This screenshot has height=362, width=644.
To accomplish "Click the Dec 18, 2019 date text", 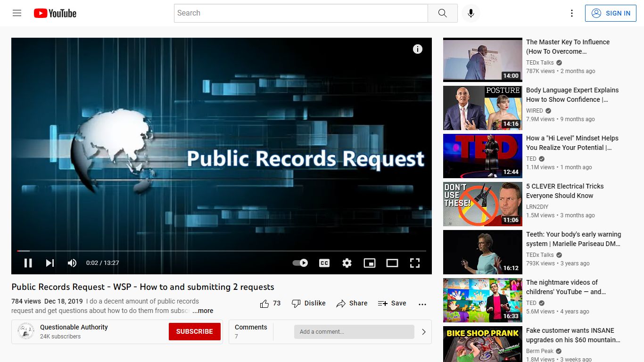I will tap(63, 301).
